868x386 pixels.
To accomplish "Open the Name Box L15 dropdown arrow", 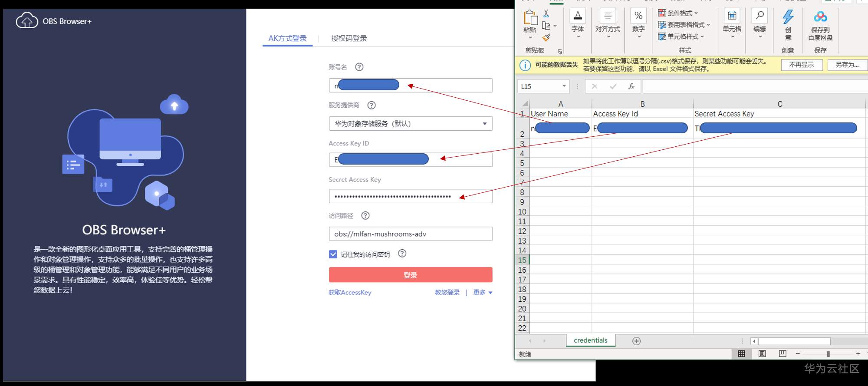I will pos(564,86).
